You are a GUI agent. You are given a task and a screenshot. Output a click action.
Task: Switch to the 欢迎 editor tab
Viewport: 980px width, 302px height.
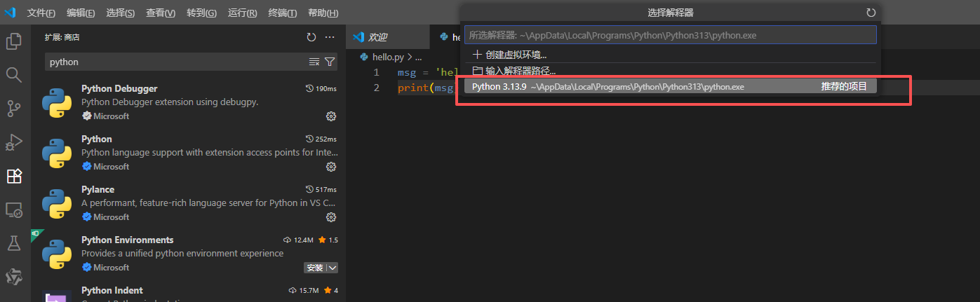coord(387,37)
